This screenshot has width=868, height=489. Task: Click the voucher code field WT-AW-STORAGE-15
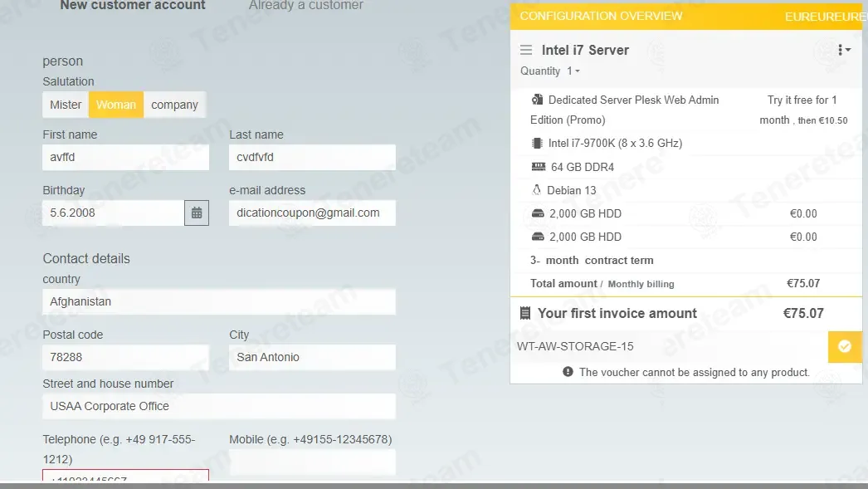point(670,347)
